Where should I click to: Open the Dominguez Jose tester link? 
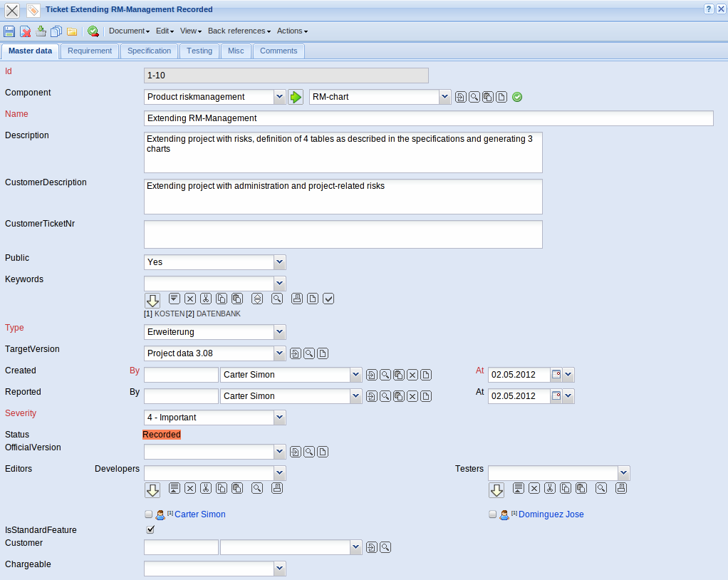[551, 514]
